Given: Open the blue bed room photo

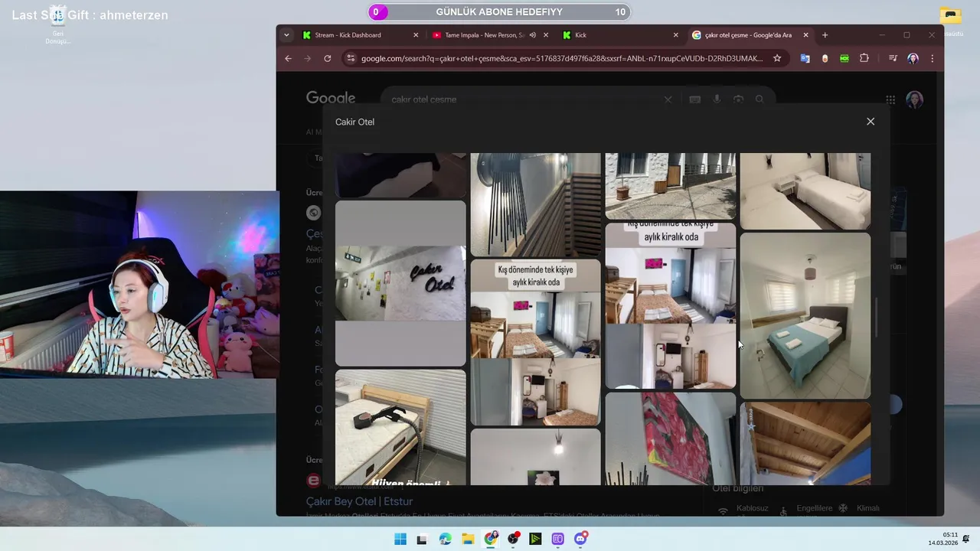Looking at the screenshot, I should coord(805,315).
